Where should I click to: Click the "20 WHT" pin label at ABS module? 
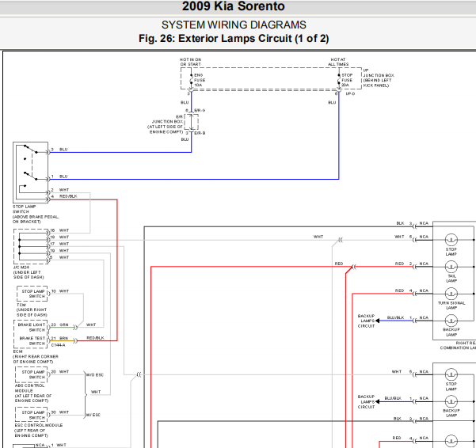pyautogui.click(x=60, y=372)
